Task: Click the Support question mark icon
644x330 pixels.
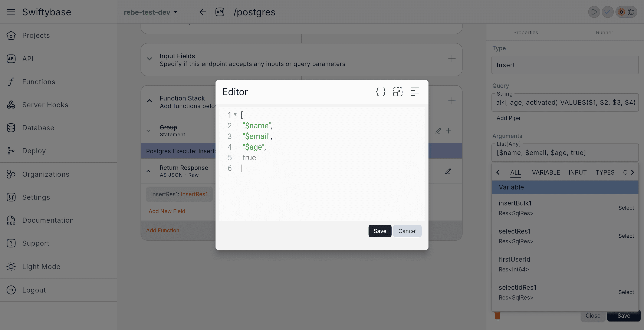Action: (11, 243)
